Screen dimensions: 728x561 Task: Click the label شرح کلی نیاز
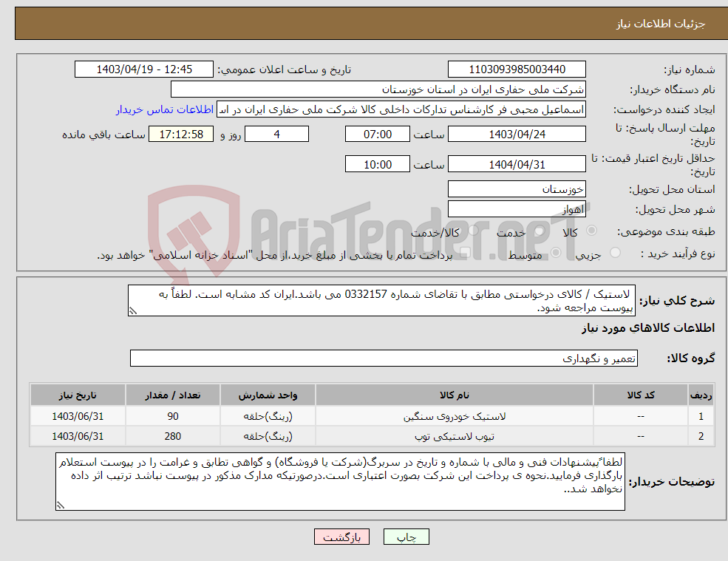pyautogui.click(x=677, y=301)
